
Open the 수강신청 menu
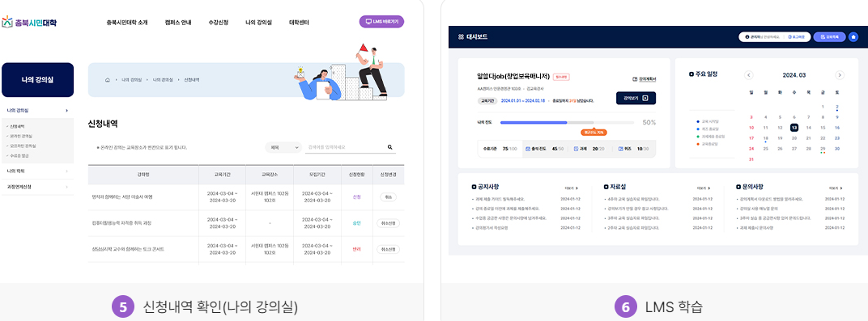[219, 23]
